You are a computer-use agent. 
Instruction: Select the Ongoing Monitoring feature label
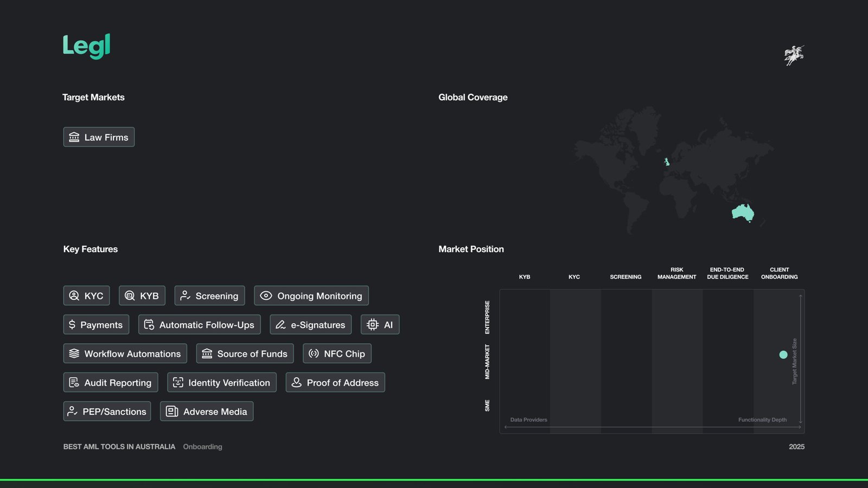click(x=320, y=296)
